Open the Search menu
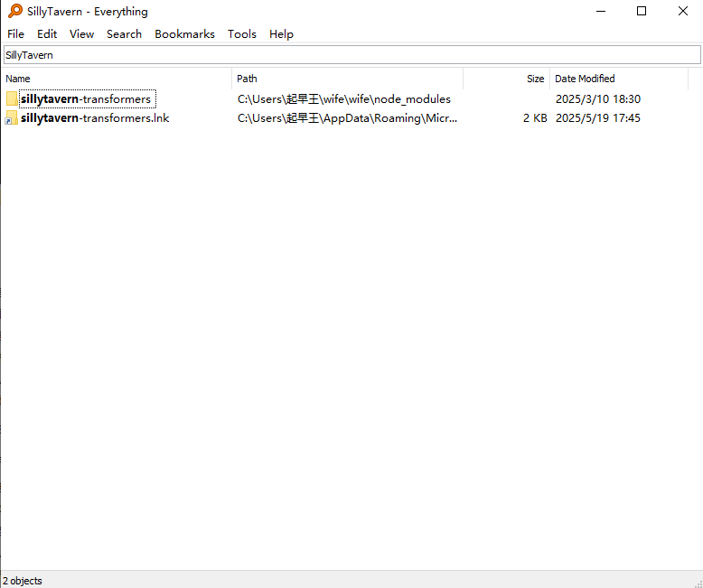This screenshot has height=588, width=703. [124, 34]
